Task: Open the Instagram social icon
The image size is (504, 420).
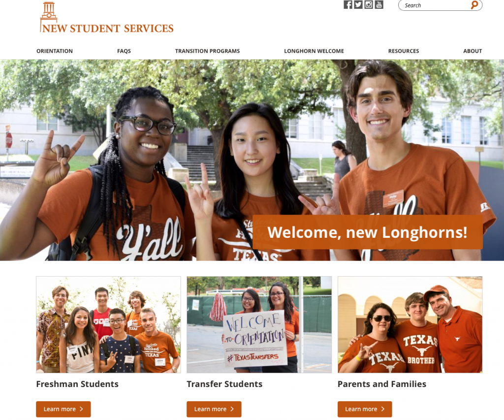Action: (x=369, y=4)
